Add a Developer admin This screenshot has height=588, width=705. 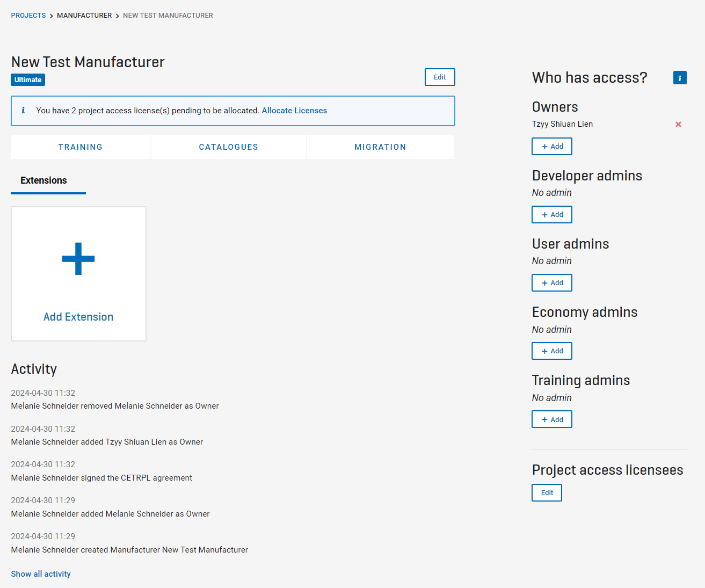pos(552,215)
